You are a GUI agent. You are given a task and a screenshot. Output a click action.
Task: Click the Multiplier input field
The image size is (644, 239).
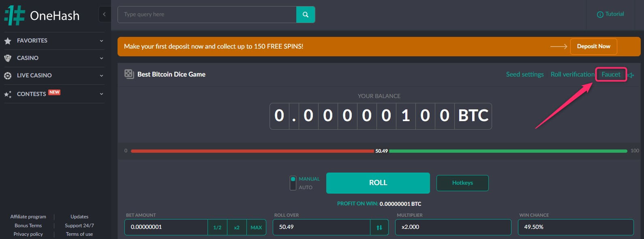click(x=453, y=227)
